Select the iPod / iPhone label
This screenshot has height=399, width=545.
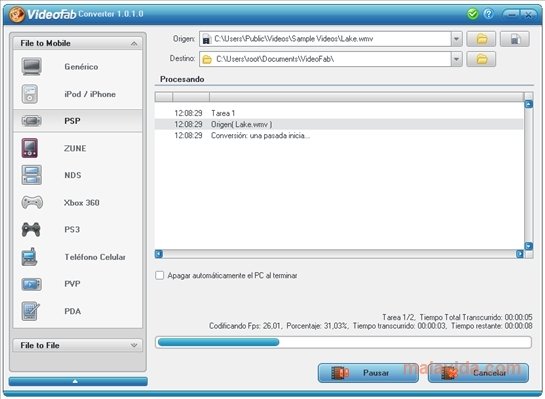(x=90, y=94)
